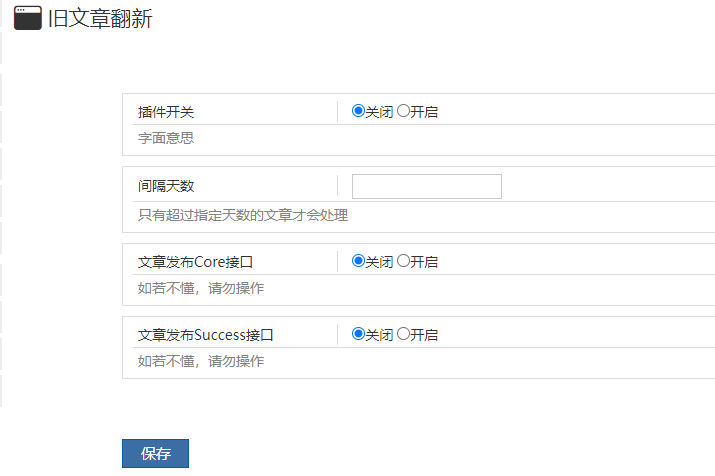Image resolution: width=715 pixels, height=476 pixels.
Task: Select 关闭 for 文章发布Core接口
Action: point(358,261)
